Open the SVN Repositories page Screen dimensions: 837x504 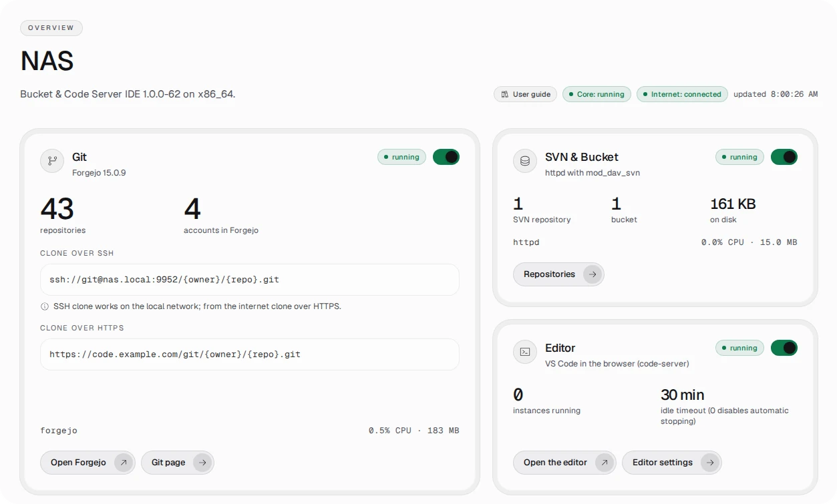(x=558, y=274)
